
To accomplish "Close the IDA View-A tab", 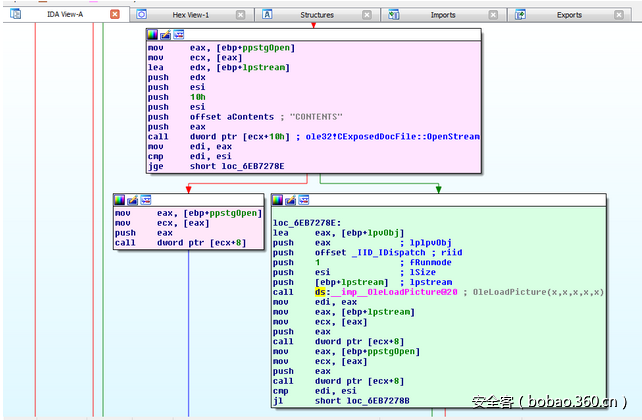I will (114, 15).
